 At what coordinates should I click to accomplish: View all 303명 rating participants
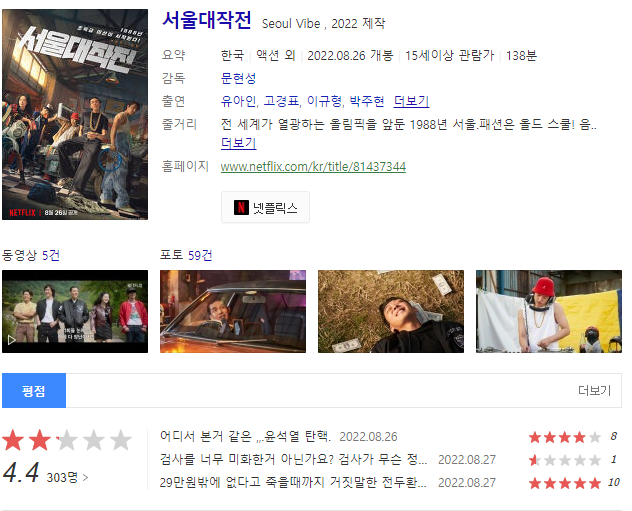pos(67,478)
